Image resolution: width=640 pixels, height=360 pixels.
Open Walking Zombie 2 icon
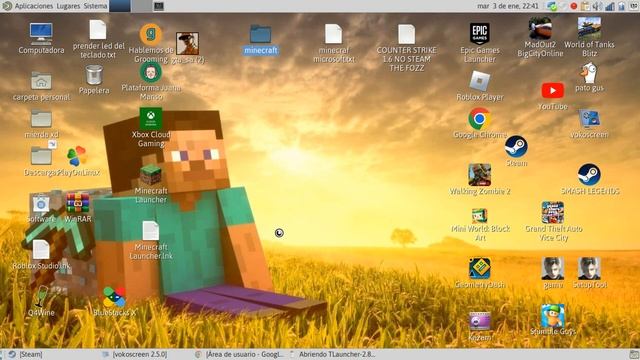pyautogui.click(x=480, y=175)
